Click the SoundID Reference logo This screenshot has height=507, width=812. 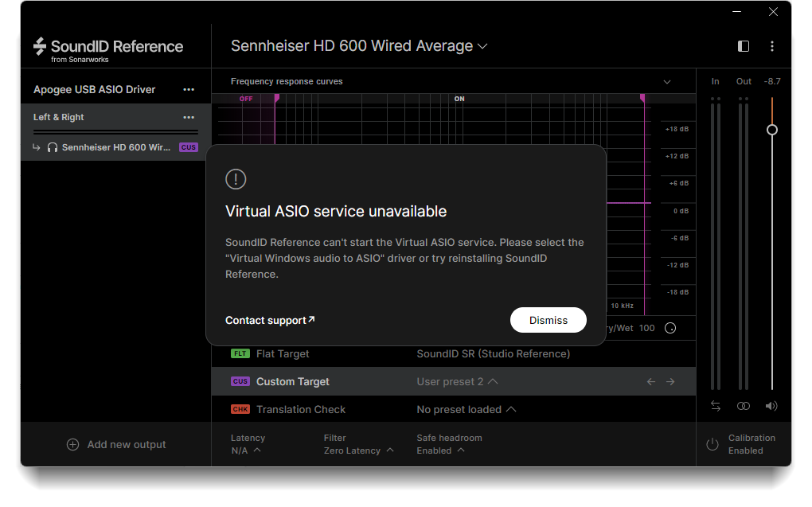[x=107, y=49]
